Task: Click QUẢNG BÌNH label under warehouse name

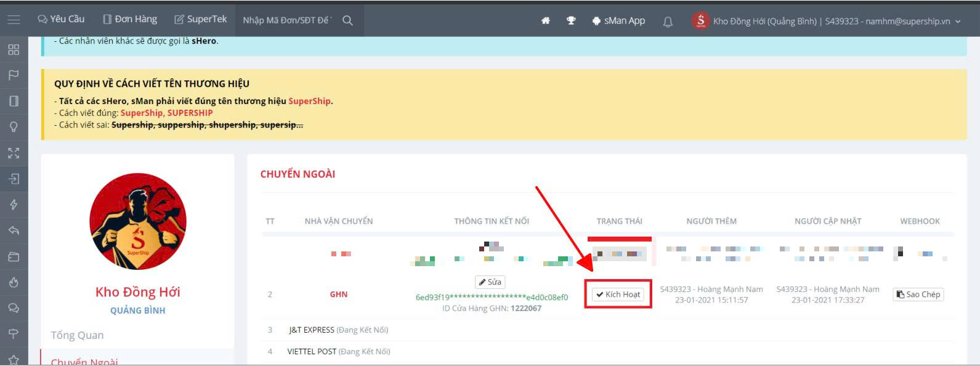Action: point(138,311)
